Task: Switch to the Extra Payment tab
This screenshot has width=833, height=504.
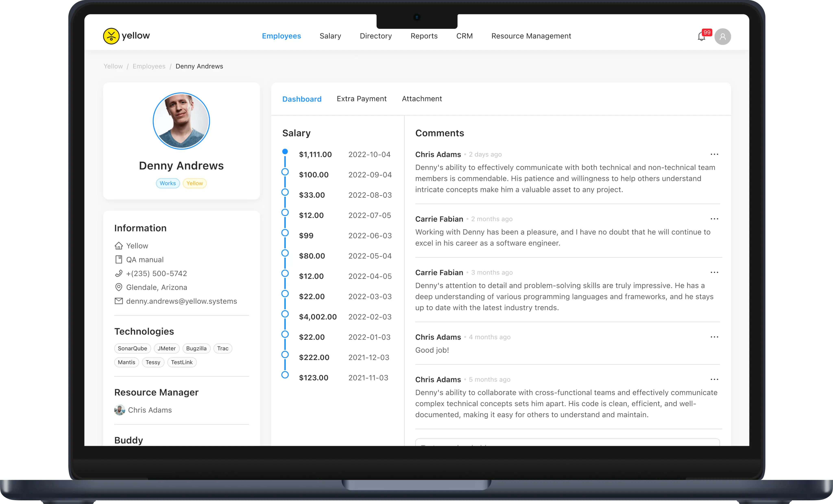Action: [361, 98]
